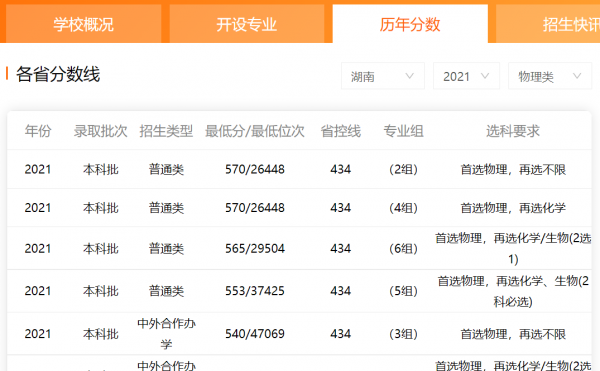Click 首选物理，再选化学 requirement text
The image size is (600, 371).
click(513, 208)
